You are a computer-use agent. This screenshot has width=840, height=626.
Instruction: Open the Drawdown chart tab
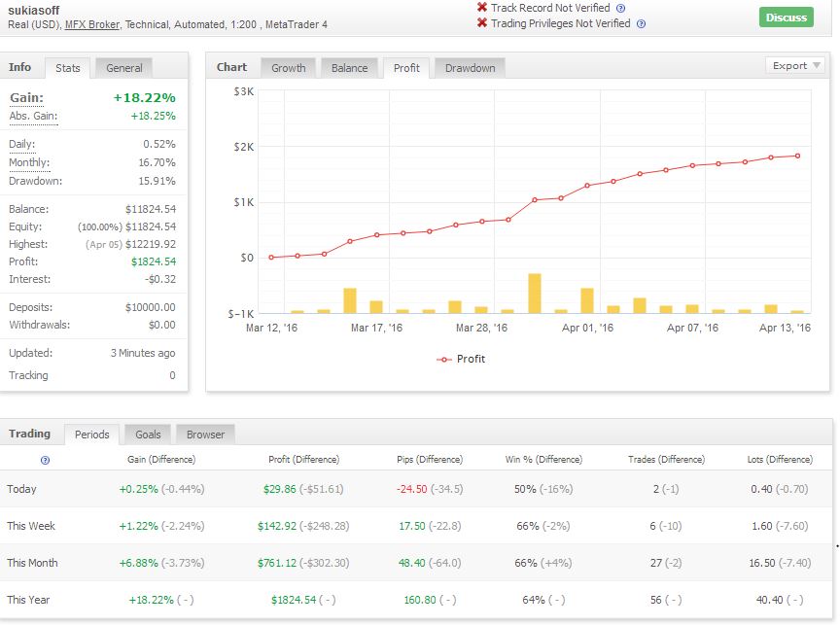[470, 68]
